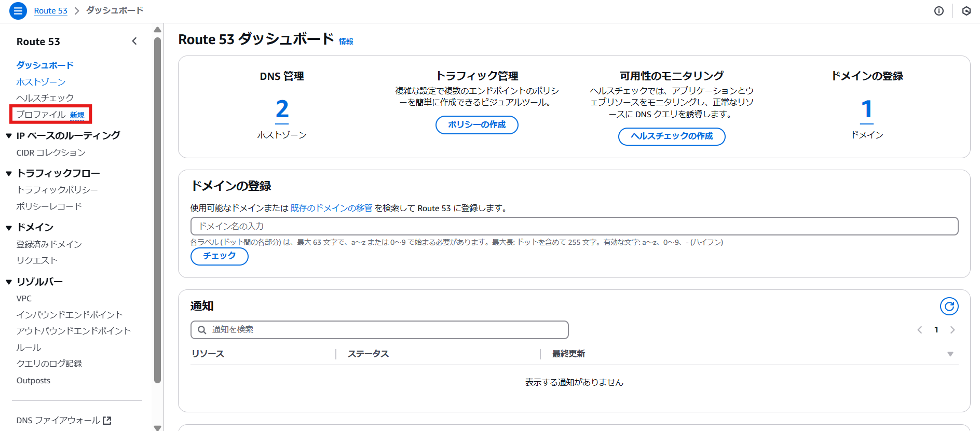The height and width of the screenshot is (431, 980).
Task: Click the 最終更新 column header
Action: click(568, 354)
